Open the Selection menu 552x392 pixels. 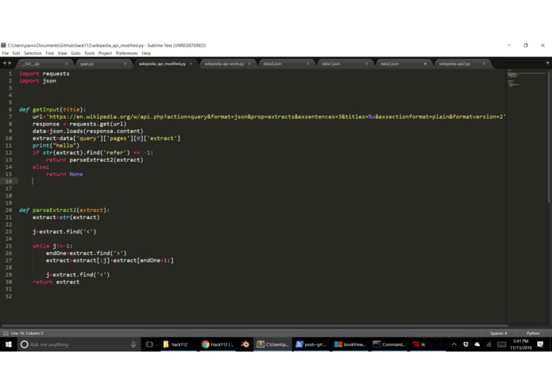pyautogui.click(x=33, y=53)
